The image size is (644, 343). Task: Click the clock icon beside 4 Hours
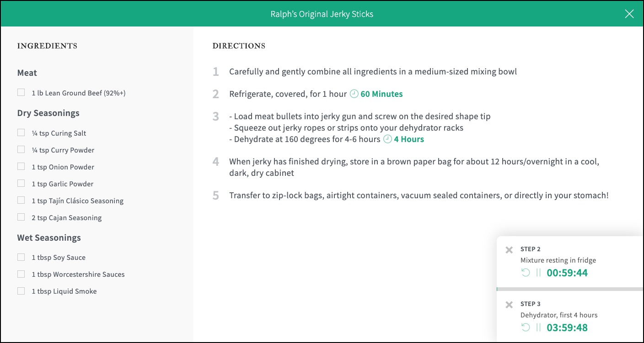[x=387, y=139]
